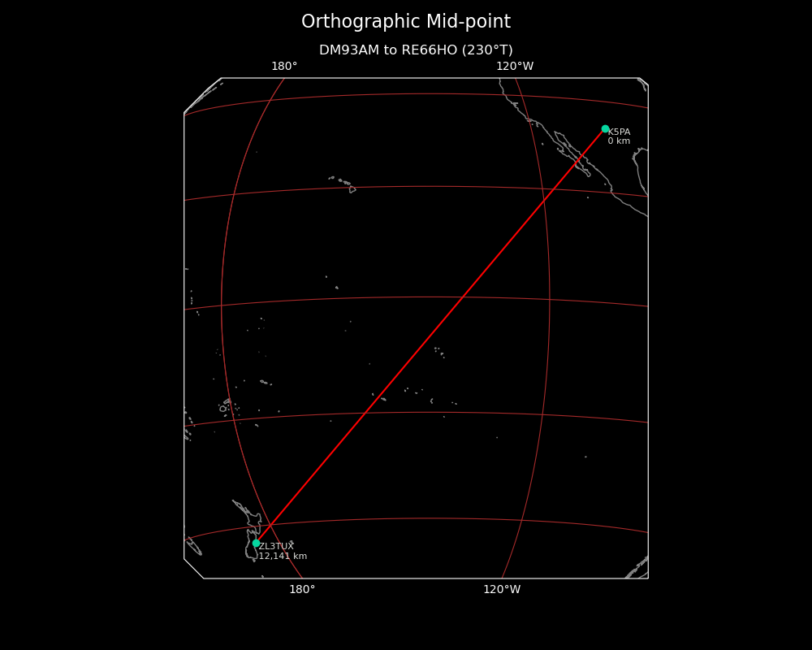812x650 pixels.
Task: Click the beveled top-left map frame corner
Action: coord(202,95)
